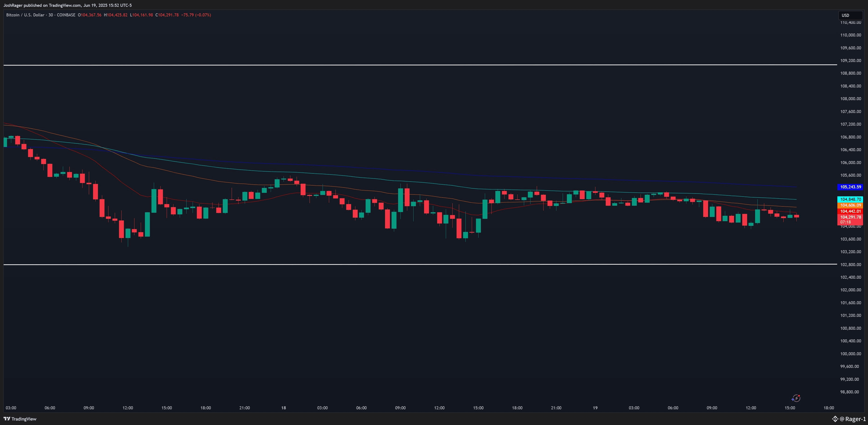Viewport: 868px width, 425px height.
Task: Click the close value 104,291.78 in the legend
Action: (168, 15)
